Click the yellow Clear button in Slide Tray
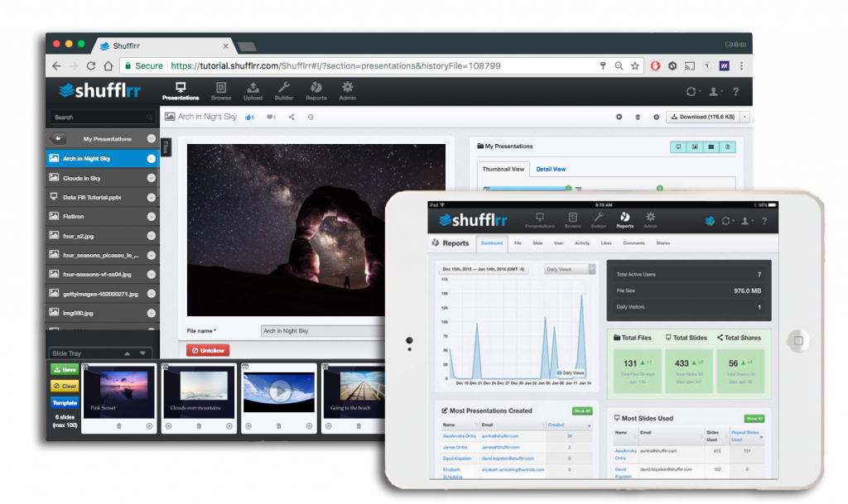This screenshot has width=848, height=504. [65, 386]
